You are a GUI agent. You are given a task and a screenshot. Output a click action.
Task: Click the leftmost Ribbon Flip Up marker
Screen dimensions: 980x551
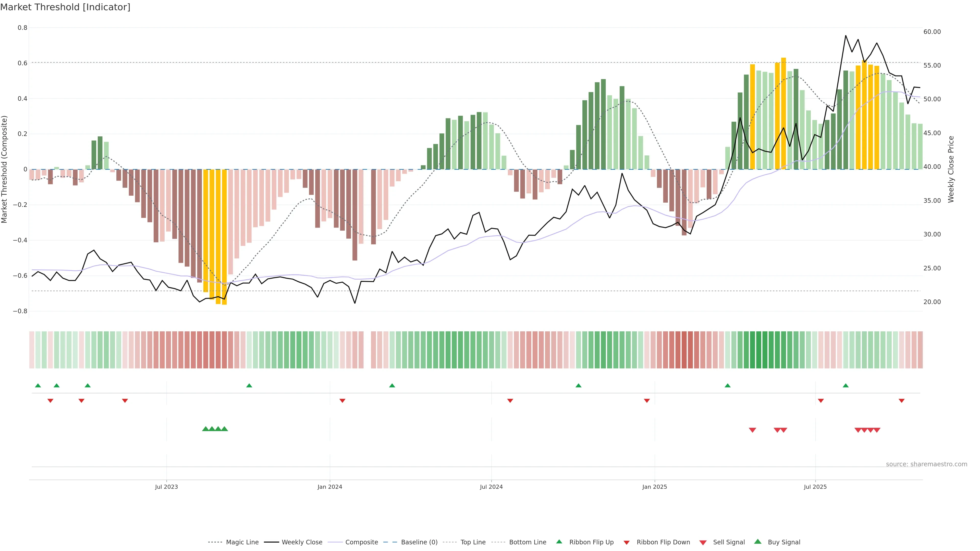pyautogui.click(x=38, y=386)
